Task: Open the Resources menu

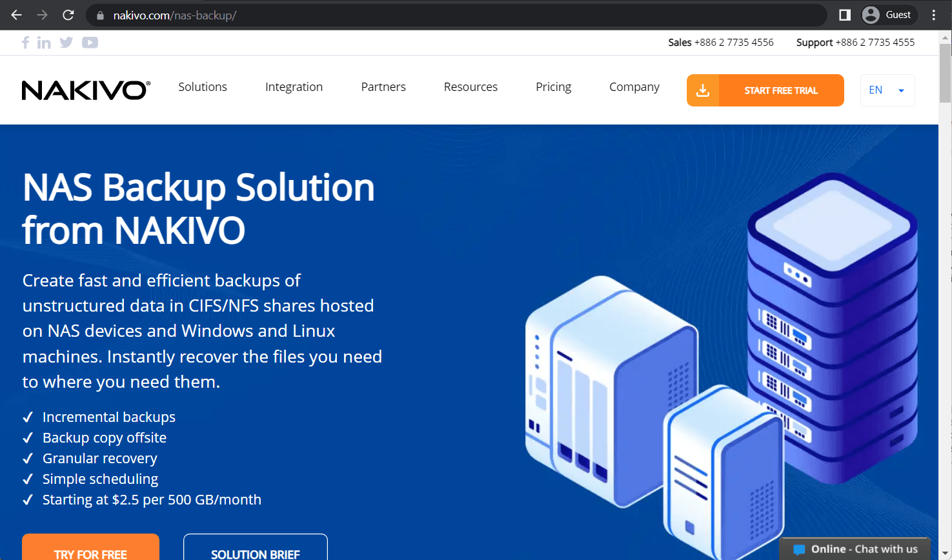Action: click(471, 86)
